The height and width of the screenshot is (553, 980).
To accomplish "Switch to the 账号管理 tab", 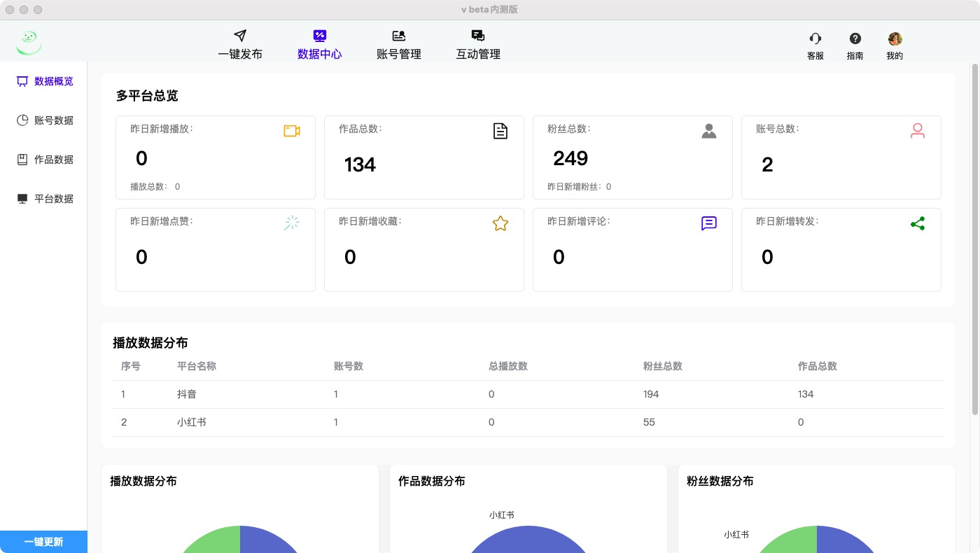I will pos(399,45).
